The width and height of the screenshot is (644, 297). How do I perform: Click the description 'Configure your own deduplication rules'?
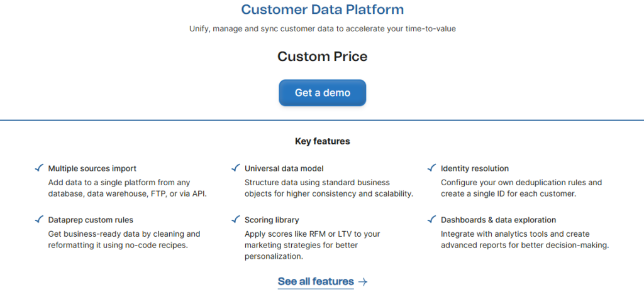(x=521, y=188)
